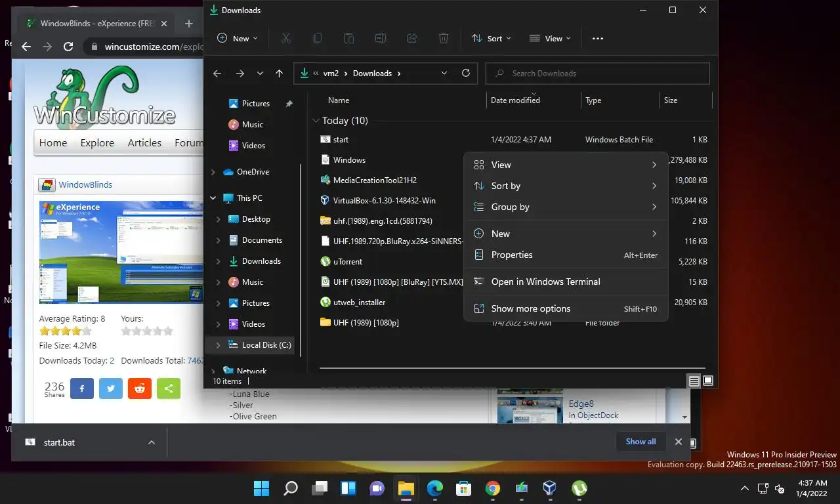
Task: Open the WindowBlinds link on the page
Action: (x=85, y=185)
